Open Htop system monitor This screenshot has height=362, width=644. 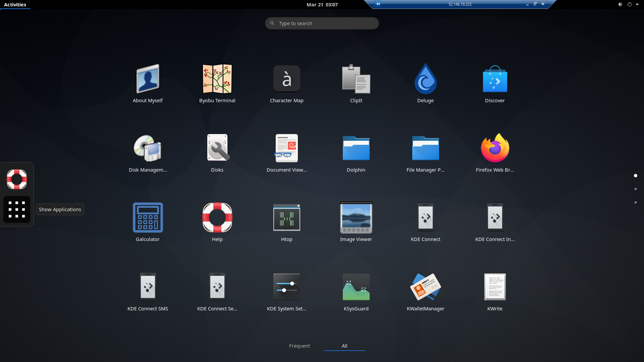coord(287,218)
